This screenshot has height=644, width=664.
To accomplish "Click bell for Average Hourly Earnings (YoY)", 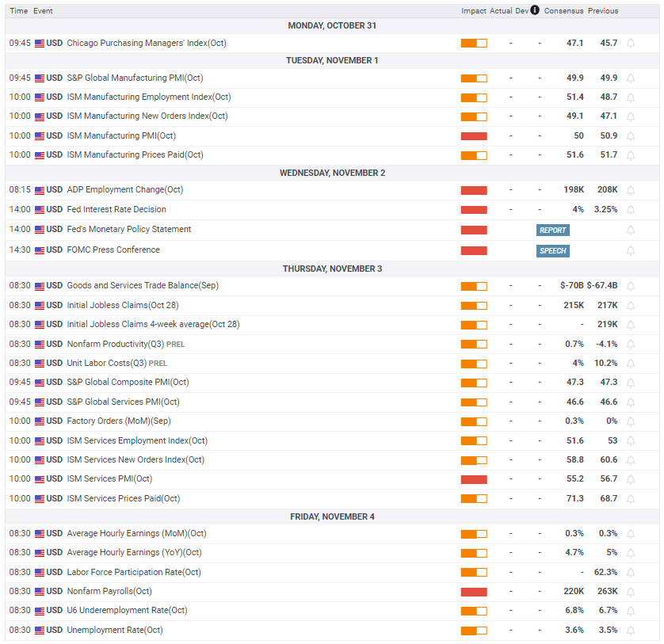I will (630, 553).
